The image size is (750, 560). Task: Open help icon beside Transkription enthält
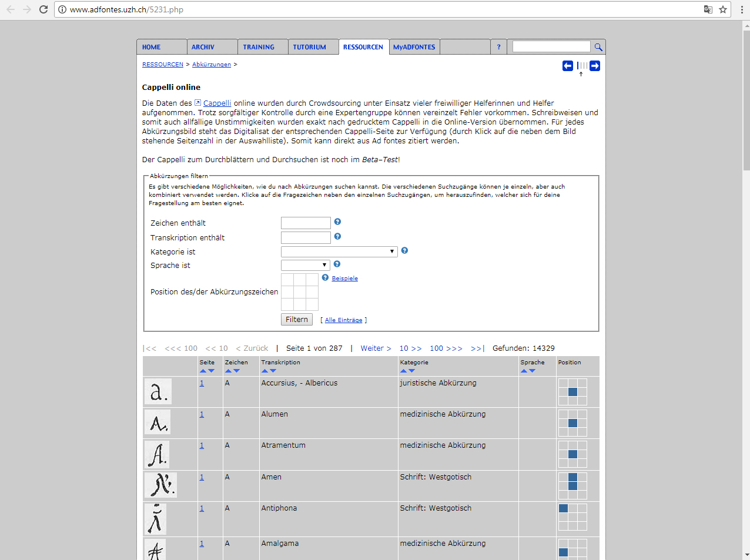coord(337,236)
